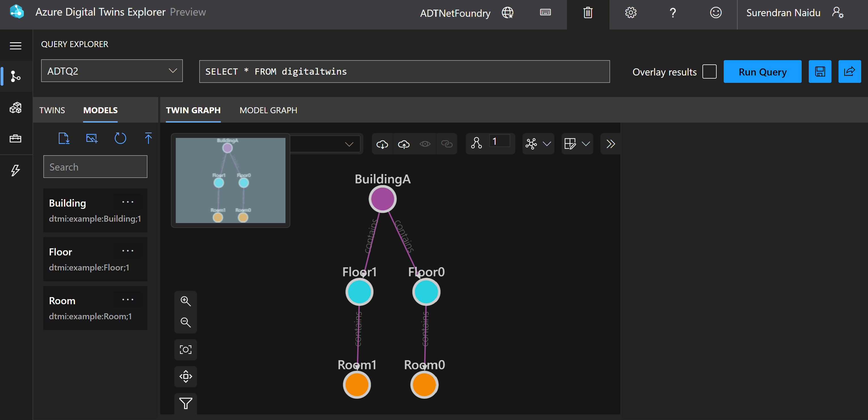The height and width of the screenshot is (420, 868).
Task: Click the export graph cloud upload icon
Action: coord(404,144)
